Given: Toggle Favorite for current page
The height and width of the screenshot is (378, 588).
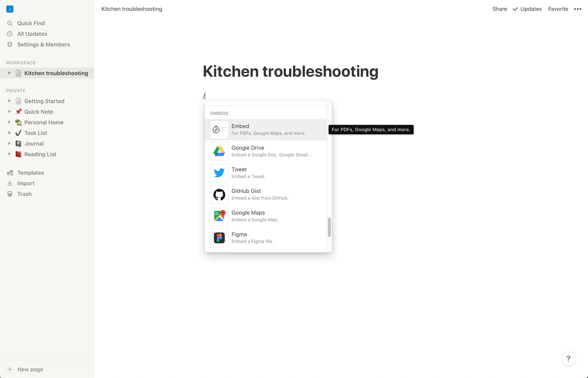Looking at the screenshot, I should (x=558, y=9).
